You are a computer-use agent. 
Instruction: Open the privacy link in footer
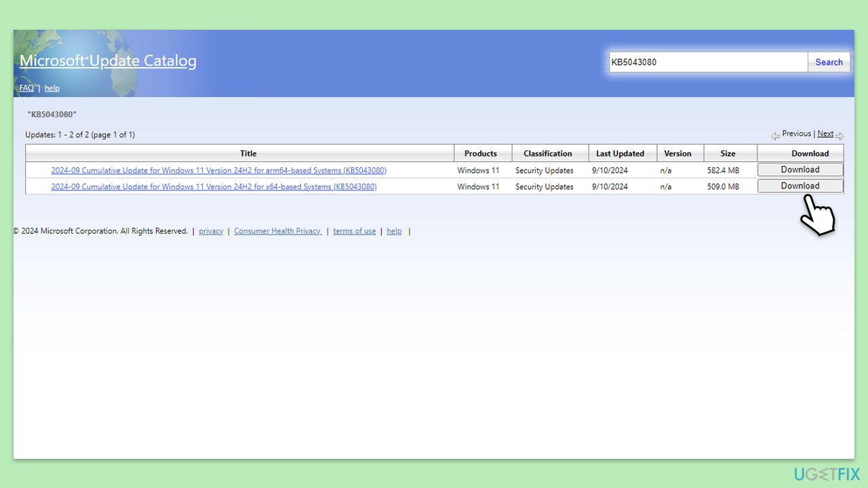[x=211, y=231]
